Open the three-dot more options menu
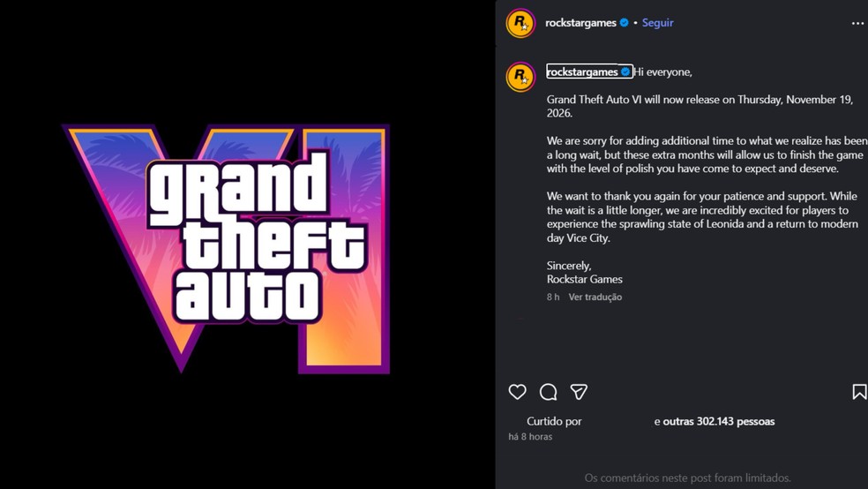This screenshot has height=489, width=868. (x=857, y=23)
